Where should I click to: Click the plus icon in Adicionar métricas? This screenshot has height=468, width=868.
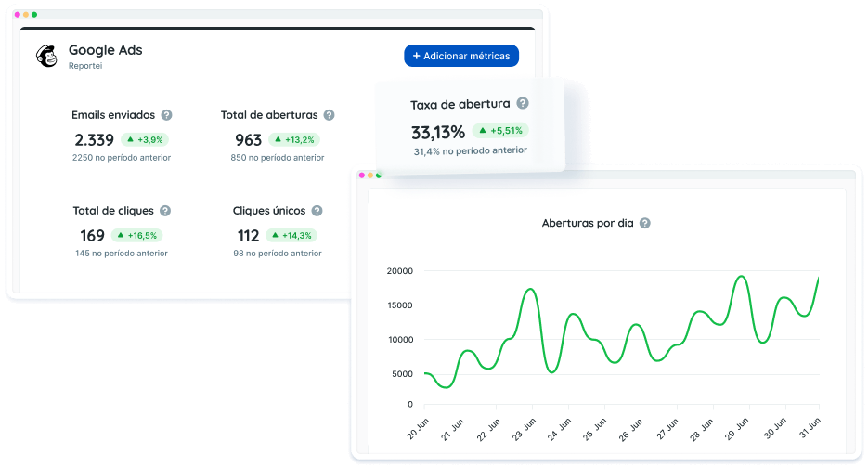417,56
